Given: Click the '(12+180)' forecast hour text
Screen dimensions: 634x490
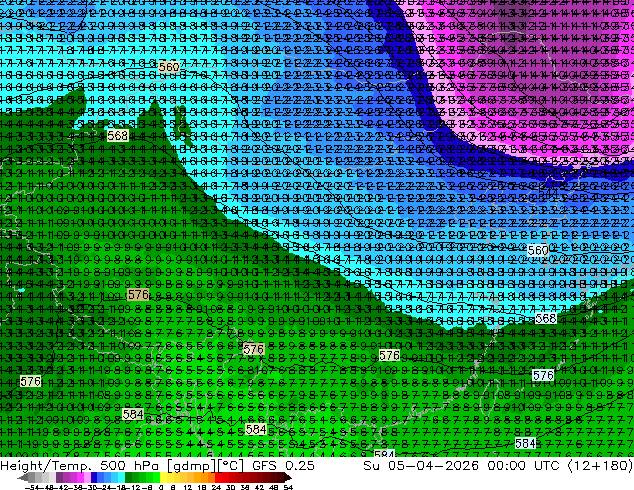Looking at the screenshot, I should (x=600, y=466).
